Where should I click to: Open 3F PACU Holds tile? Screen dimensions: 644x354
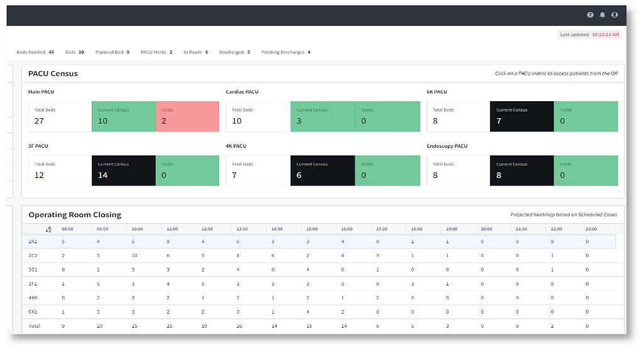[x=187, y=170]
